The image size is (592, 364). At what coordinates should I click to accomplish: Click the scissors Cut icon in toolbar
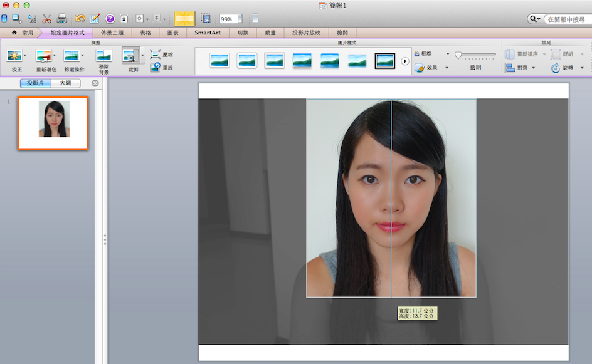point(46,19)
